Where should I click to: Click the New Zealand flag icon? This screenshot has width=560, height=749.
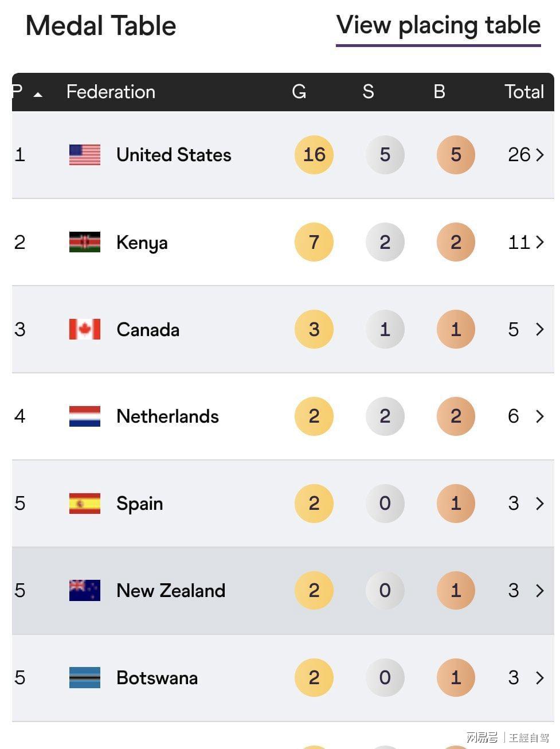84,591
